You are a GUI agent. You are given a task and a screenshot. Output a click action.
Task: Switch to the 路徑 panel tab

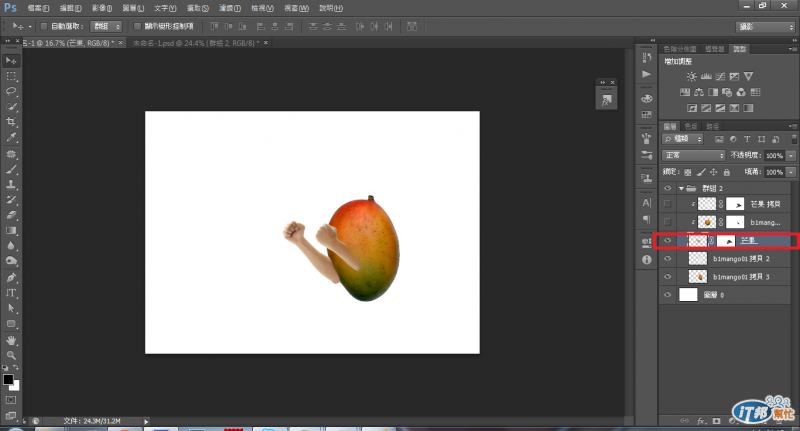pos(713,126)
